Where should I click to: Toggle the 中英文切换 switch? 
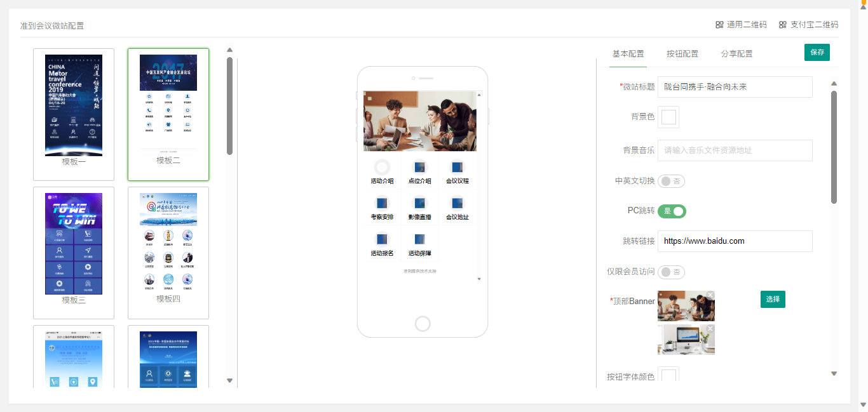coord(671,182)
